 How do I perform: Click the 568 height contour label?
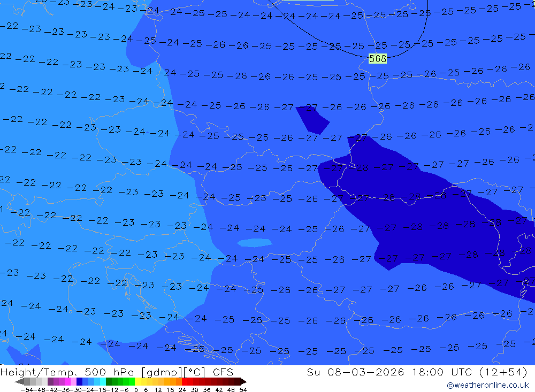point(377,59)
